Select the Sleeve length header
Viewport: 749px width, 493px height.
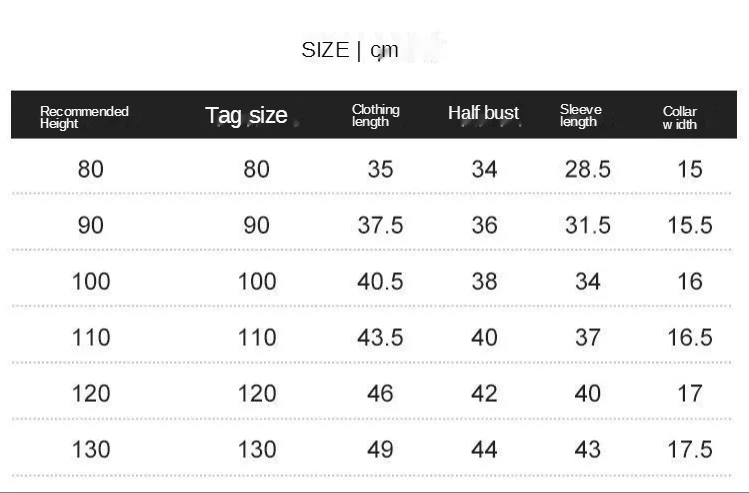coord(581,115)
